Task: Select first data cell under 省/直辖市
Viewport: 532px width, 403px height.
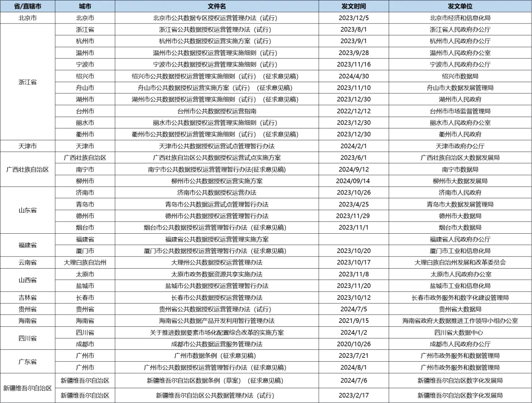Action: tap(28, 16)
